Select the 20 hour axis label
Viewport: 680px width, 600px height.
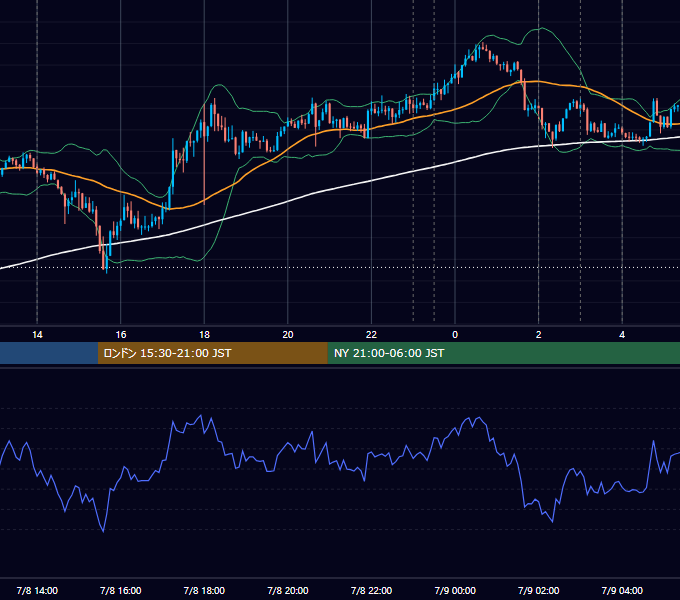pos(288,335)
